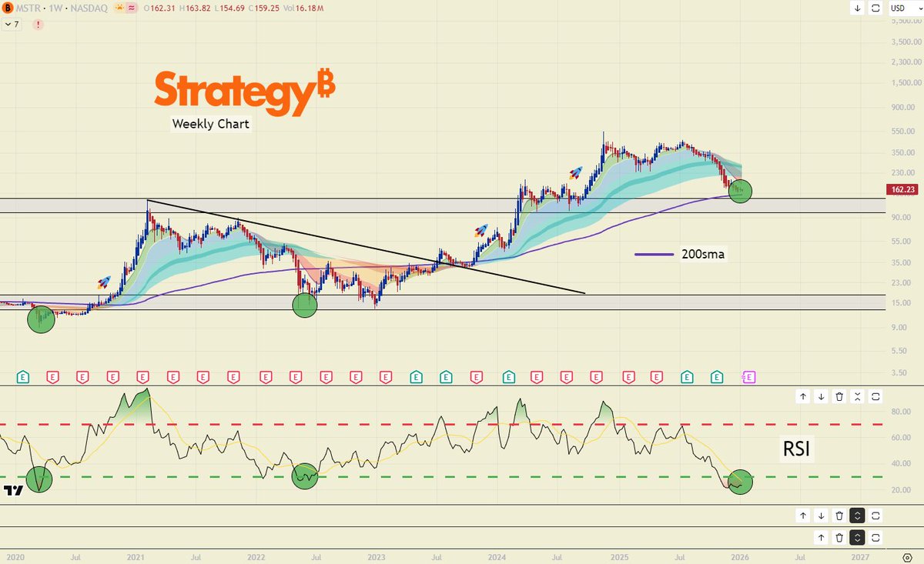Click the high price value 163.82
The width and height of the screenshot is (924, 564).
[199, 8]
